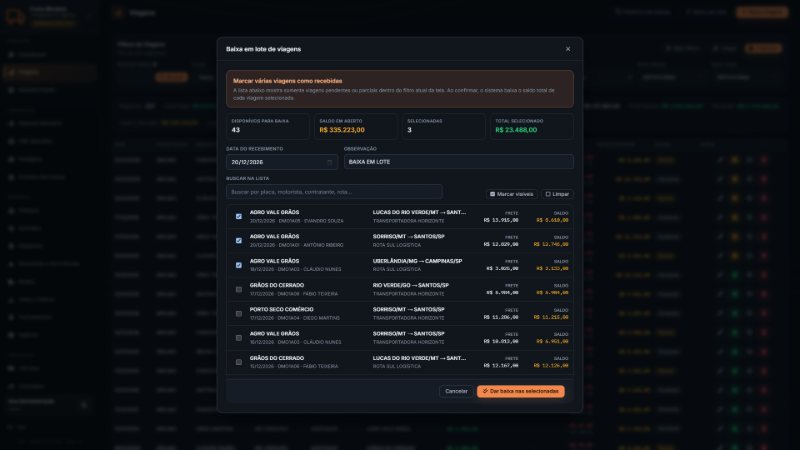The width and height of the screenshot is (800, 450).
Task: Click the freight value R$ 13.915,00
Action: click(x=501, y=220)
